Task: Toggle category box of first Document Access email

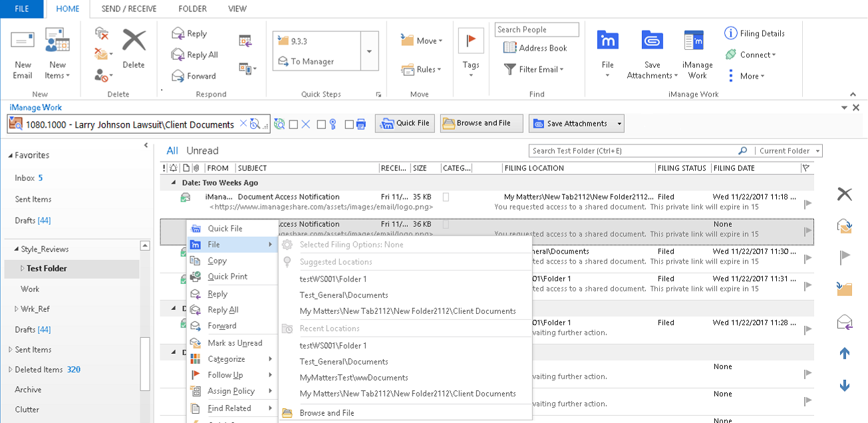Action: pos(446,197)
